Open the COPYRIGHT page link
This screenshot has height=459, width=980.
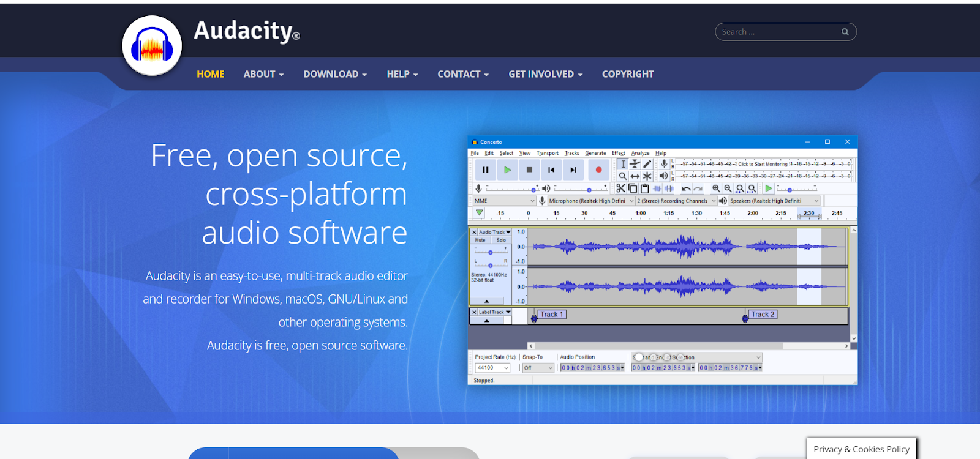628,74
